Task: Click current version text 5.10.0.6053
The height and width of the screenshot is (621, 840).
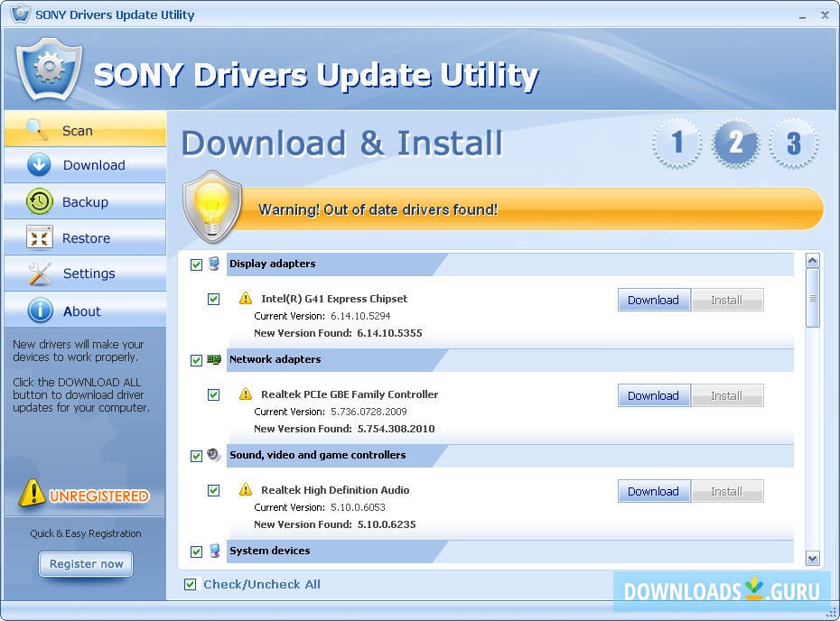Action: pyautogui.click(x=358, y=507)
